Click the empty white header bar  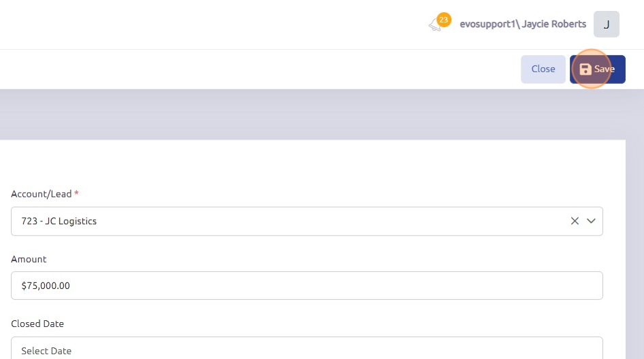(x=204, y=25)
